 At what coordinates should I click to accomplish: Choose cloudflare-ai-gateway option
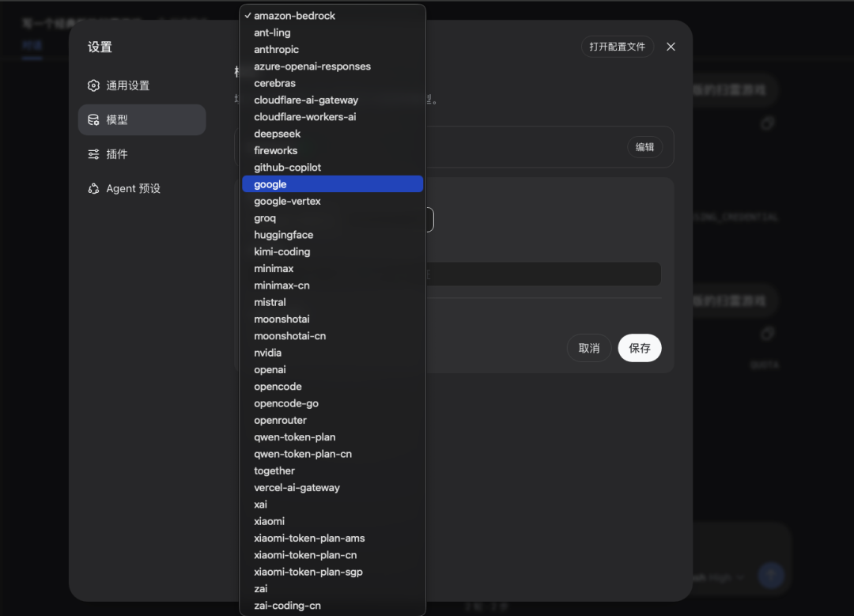(332, 100)
